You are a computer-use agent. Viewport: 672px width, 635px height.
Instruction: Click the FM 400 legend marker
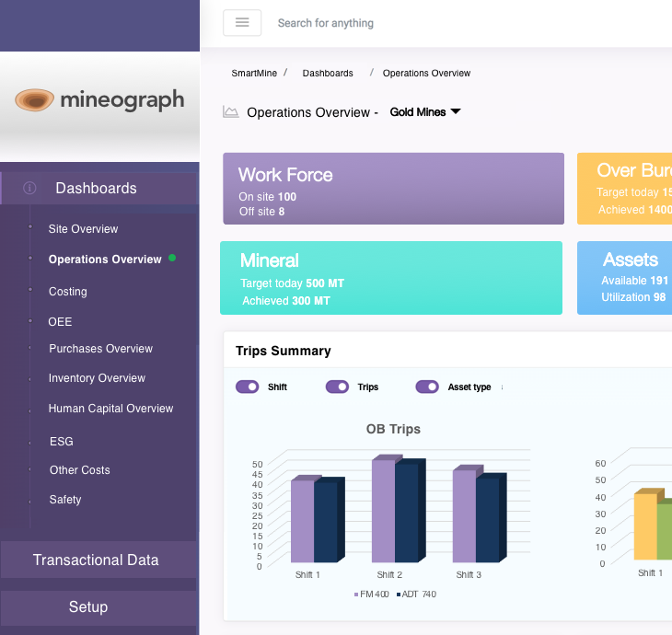356,595
